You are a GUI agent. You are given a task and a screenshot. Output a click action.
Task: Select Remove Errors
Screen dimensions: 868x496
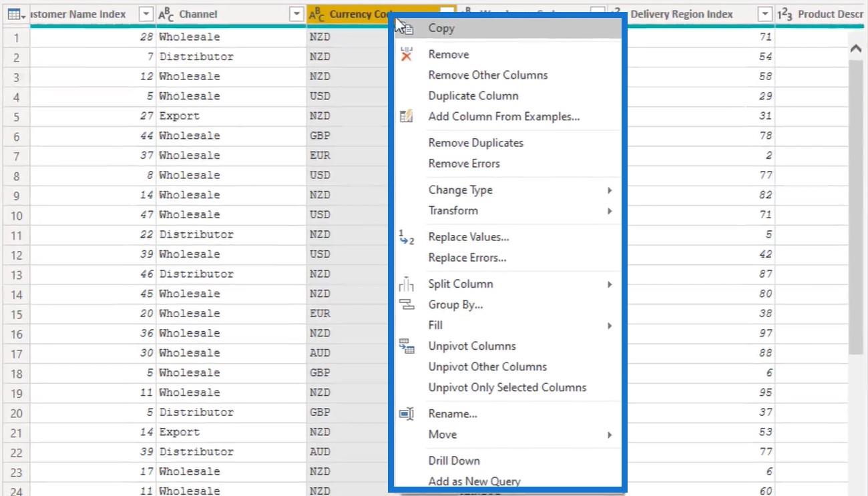click(x=507, y=164)
